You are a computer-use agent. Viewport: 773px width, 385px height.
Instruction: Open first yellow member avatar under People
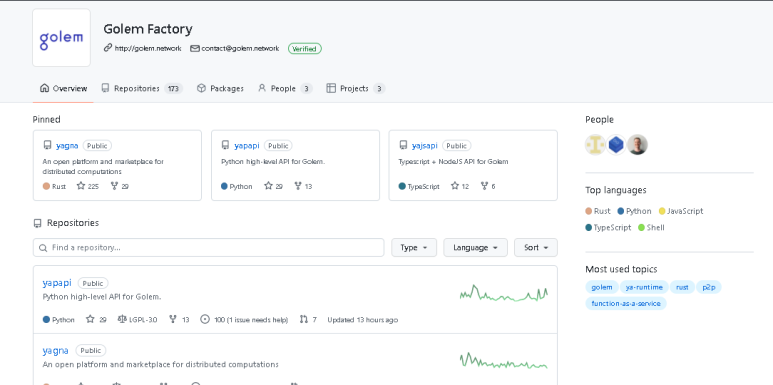[x=596, y=145]
